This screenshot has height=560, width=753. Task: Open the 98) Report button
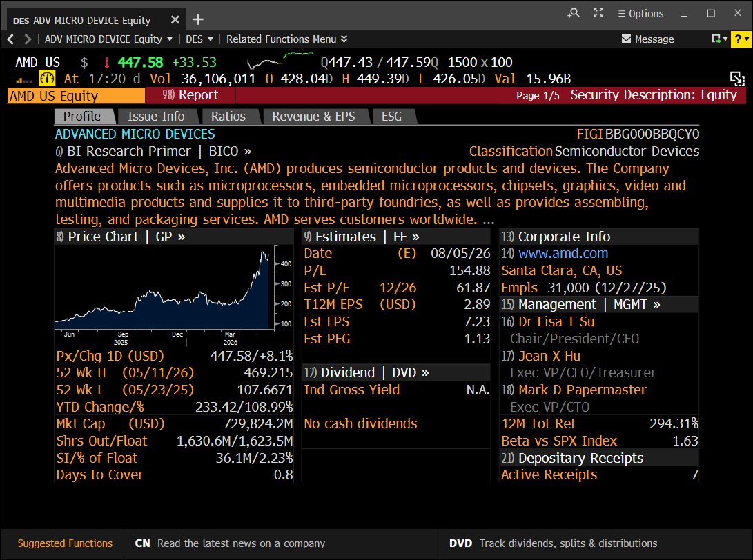tap(190, 95)
